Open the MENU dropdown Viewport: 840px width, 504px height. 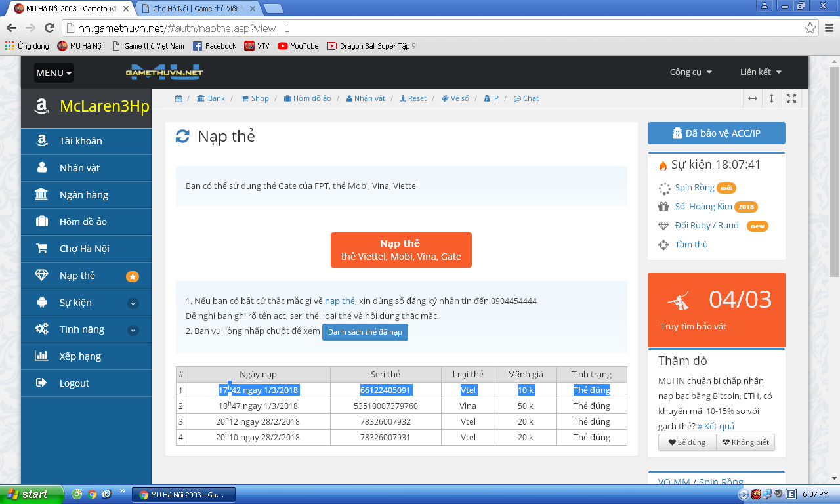click(54, 73)
